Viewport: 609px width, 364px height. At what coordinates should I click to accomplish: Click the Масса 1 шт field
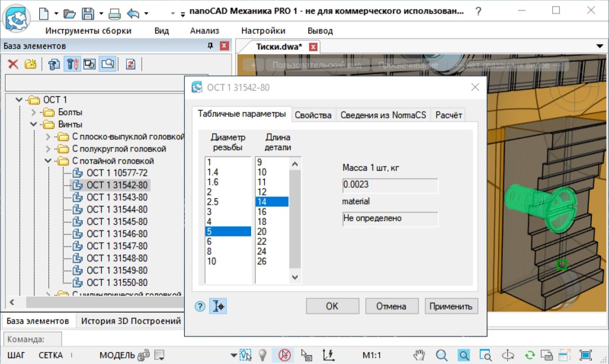(390, 185)
